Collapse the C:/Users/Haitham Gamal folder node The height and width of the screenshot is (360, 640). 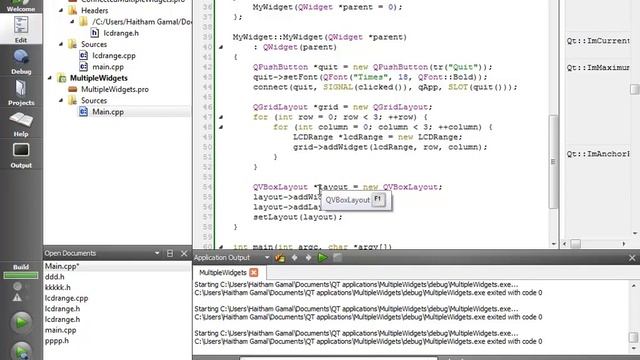click(x=72, y=21)
